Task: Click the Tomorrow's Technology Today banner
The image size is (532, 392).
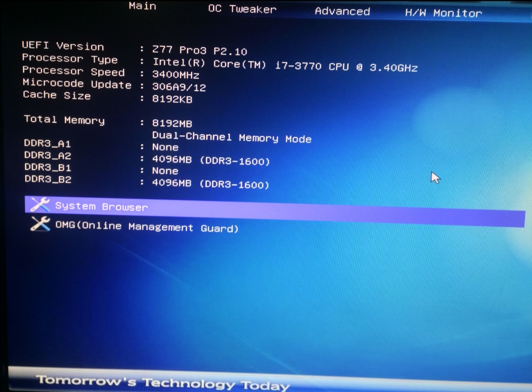Action: coord(162,383)
